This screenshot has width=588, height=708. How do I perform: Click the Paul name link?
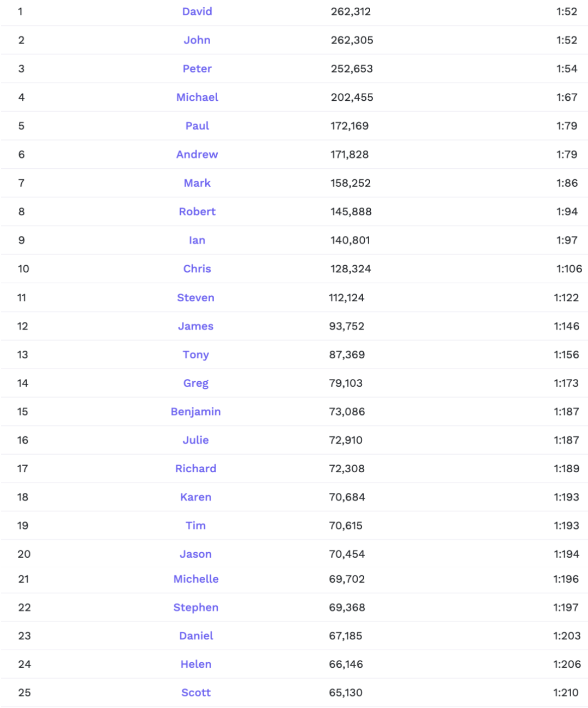(197, 126)
